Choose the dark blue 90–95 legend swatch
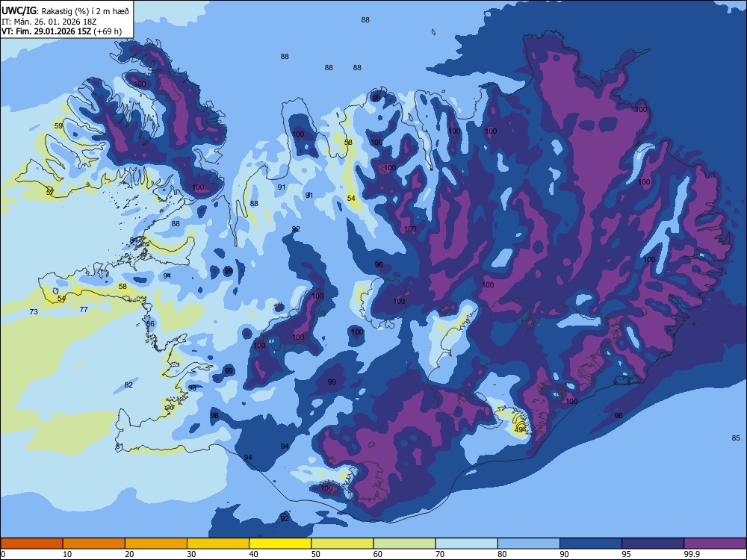 tap(591, 544)
